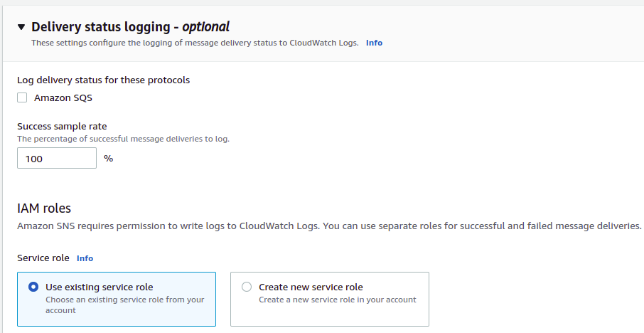Open the Info link next to Service role
The height and width of the screenshot is (333, 644).
tap(85, 258)
